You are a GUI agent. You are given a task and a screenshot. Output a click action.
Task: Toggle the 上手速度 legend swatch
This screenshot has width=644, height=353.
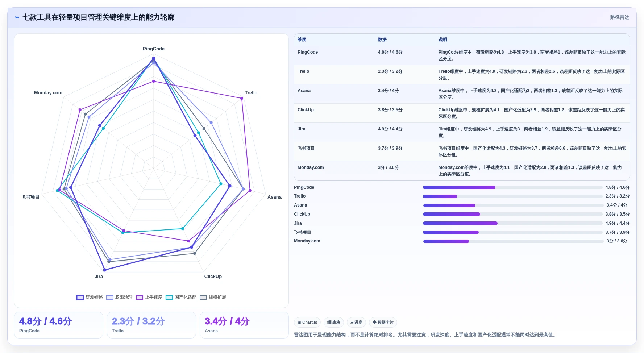coord(140,298)
